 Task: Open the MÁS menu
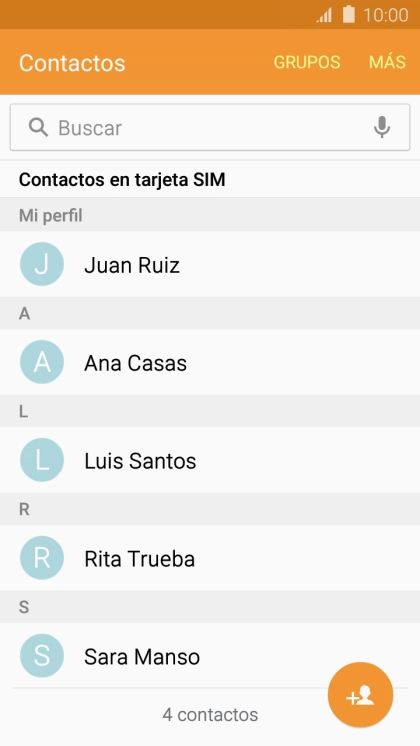click(387, 62)
